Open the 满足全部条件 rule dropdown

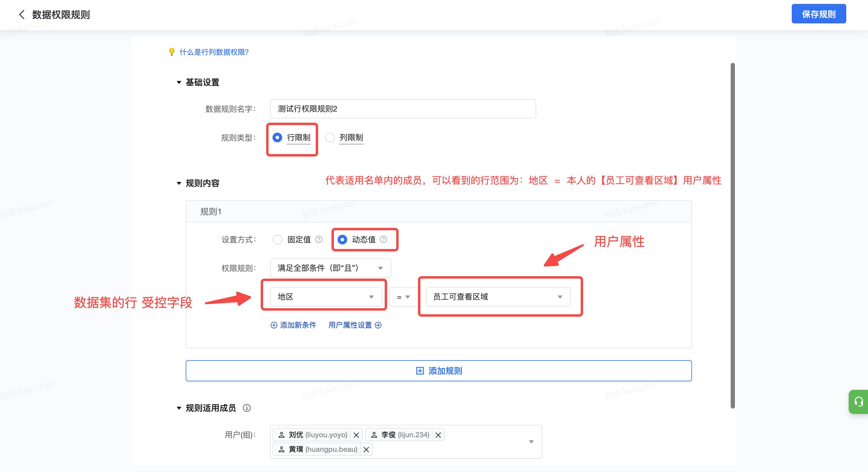click(331, 268)
